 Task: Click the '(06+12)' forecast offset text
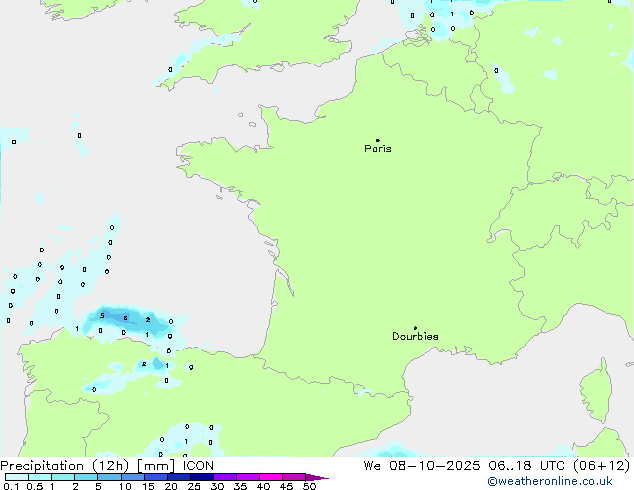(602, 466)
